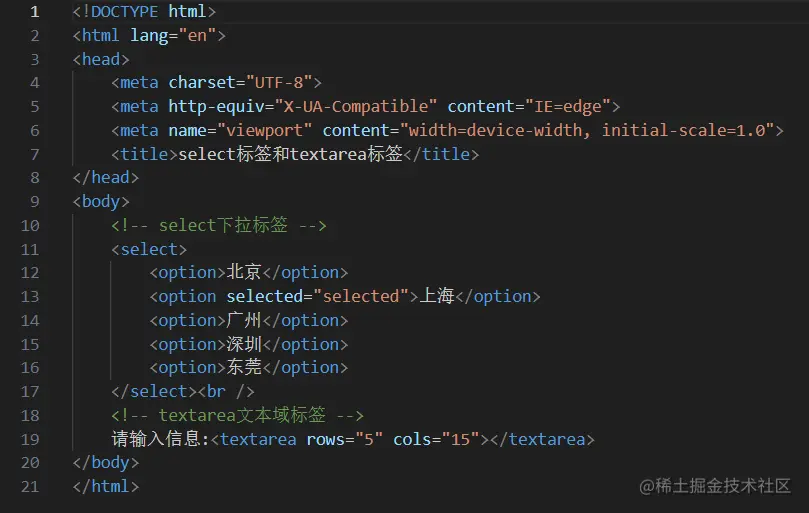Click the option text 东莞
Viewport: 809px width, 513px height.
[243, 367]
